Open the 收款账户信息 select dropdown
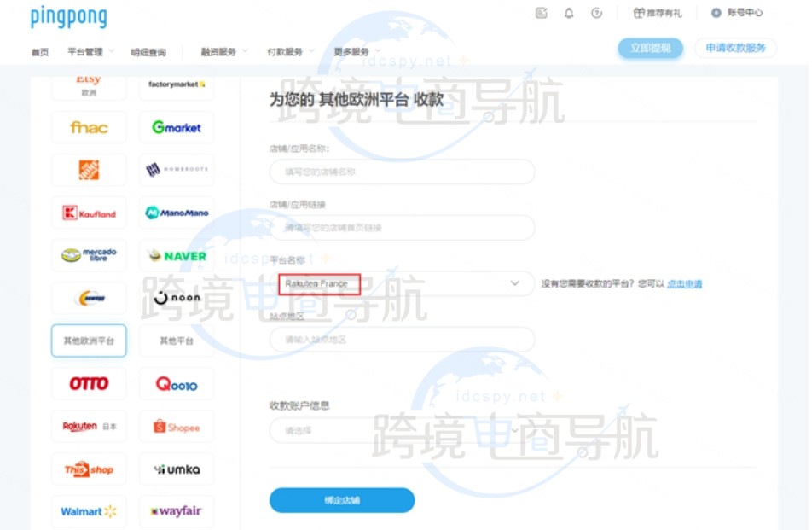This screenshot has width=812, height=530. [402, 430]
